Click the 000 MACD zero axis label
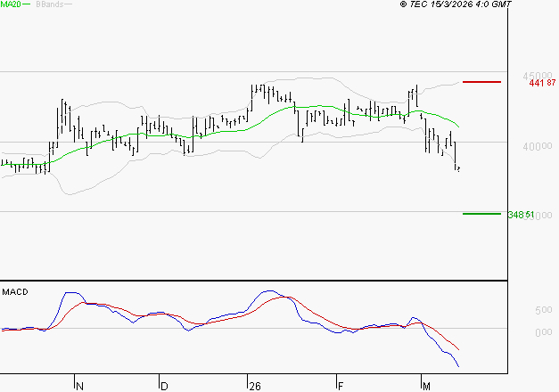The width and height of the screenshot is (559, 392). point(544,332)
